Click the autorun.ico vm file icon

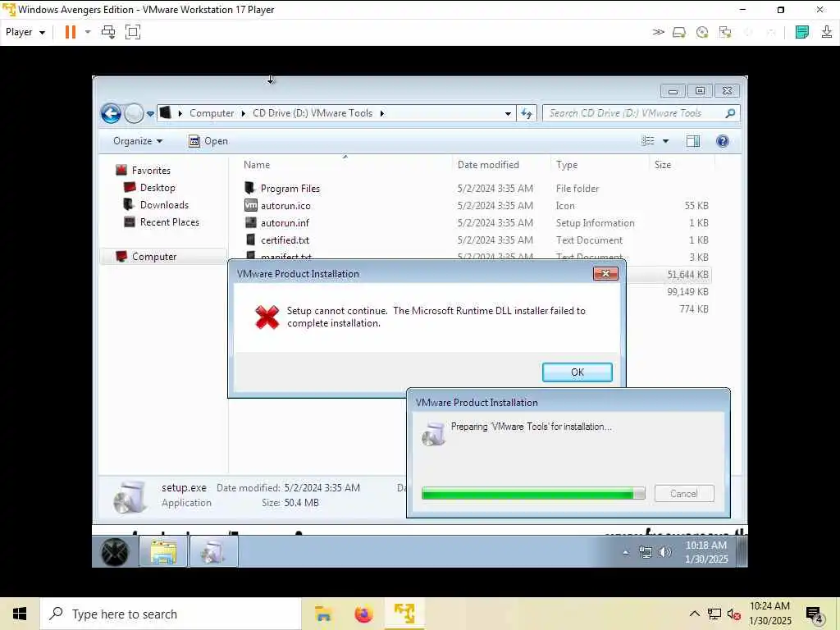point(251,204)
